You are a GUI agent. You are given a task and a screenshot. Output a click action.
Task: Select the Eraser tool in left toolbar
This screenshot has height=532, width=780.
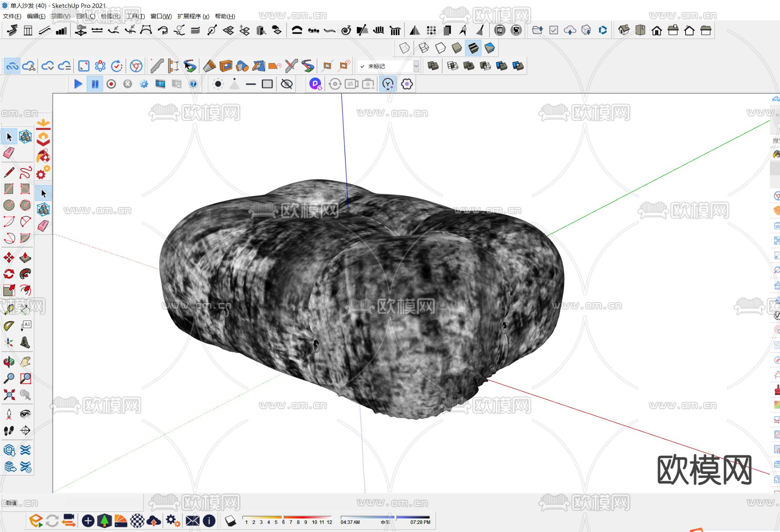coord(9,153)
